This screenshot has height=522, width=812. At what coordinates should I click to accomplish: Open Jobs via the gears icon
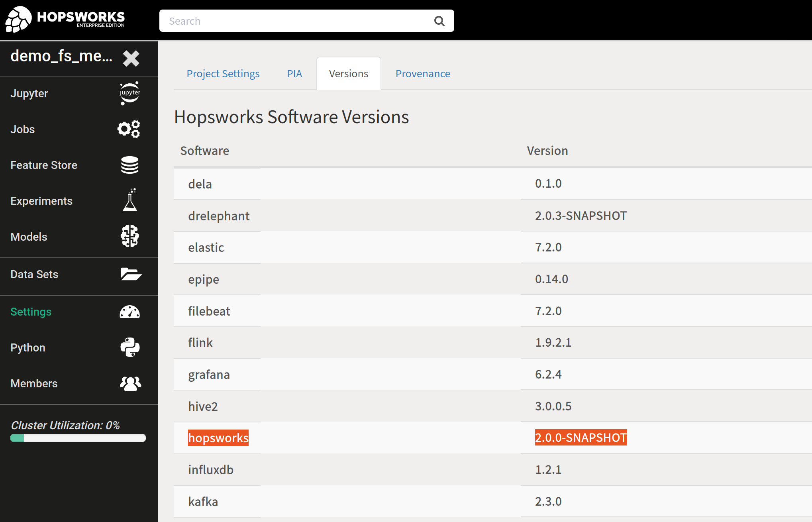[x=129, y=129]
